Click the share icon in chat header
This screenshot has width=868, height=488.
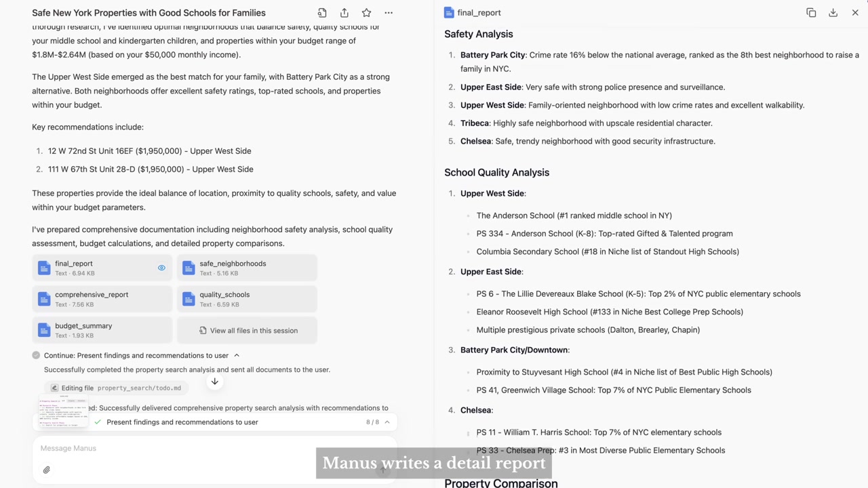tap(344, 13)
